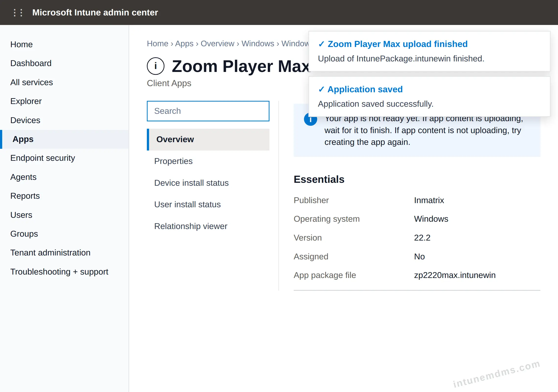Click the Zoom Player Max info icon

(156, 66)
